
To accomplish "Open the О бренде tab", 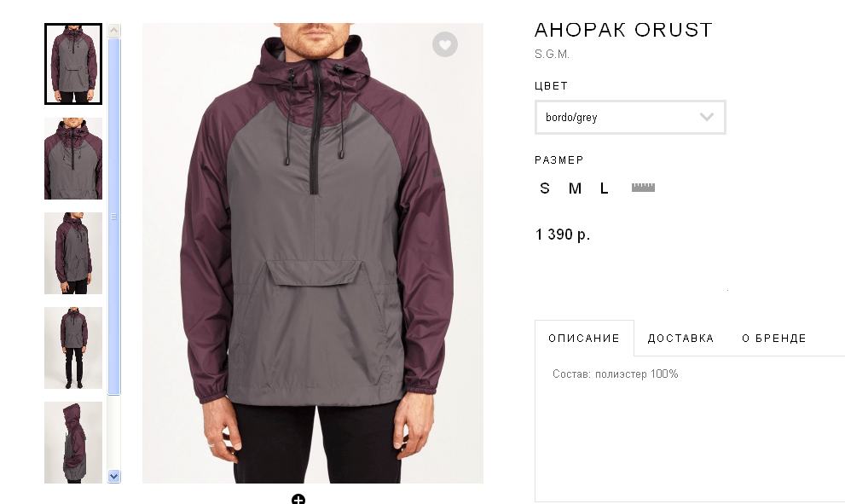I will (x=774, y=338).
